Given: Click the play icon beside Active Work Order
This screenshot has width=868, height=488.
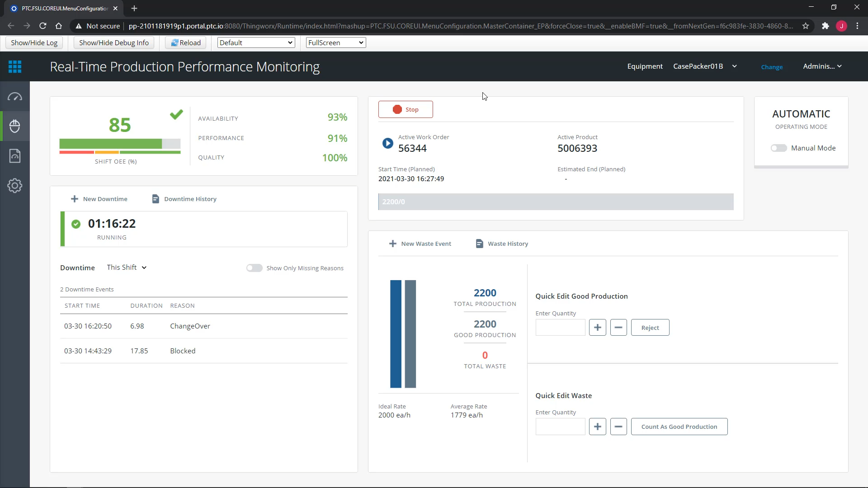Looking at the screenshot, I should [x=387, y=143].
